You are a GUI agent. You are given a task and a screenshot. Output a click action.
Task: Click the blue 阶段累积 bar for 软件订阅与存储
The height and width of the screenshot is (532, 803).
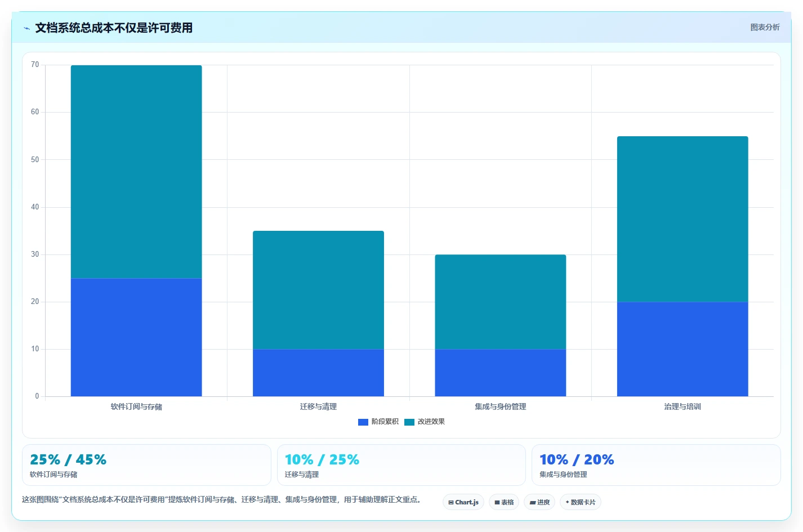click(x=136, y=337)
